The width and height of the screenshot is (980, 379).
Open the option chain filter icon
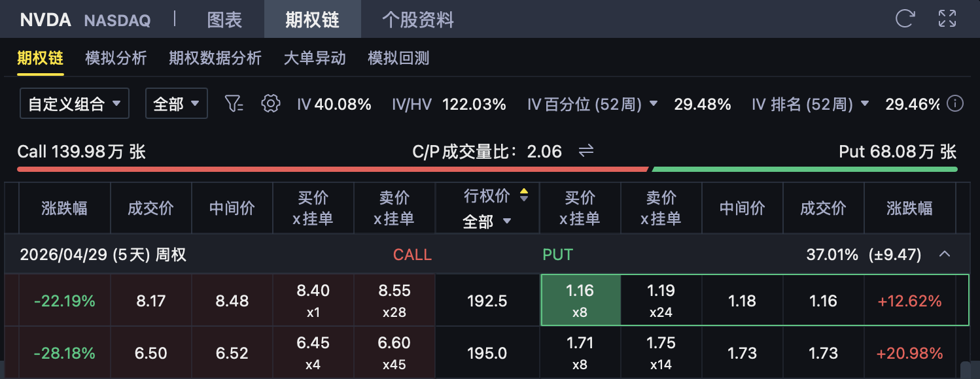[x=234, y=103]
